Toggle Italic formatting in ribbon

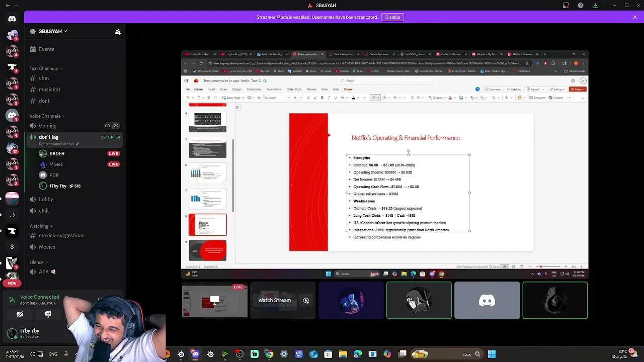pyautogui.click(x=329, y=98)
